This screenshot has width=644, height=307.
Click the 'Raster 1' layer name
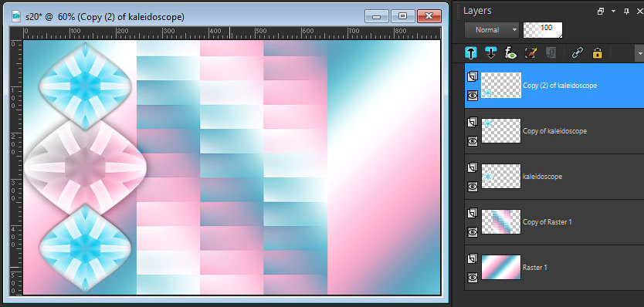(x=535, y=267)
